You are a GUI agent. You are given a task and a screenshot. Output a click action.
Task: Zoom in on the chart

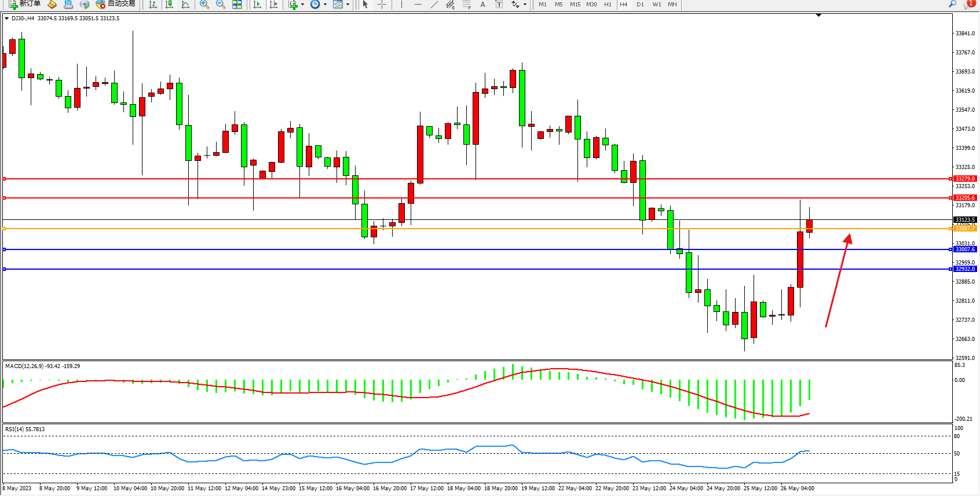204,5
